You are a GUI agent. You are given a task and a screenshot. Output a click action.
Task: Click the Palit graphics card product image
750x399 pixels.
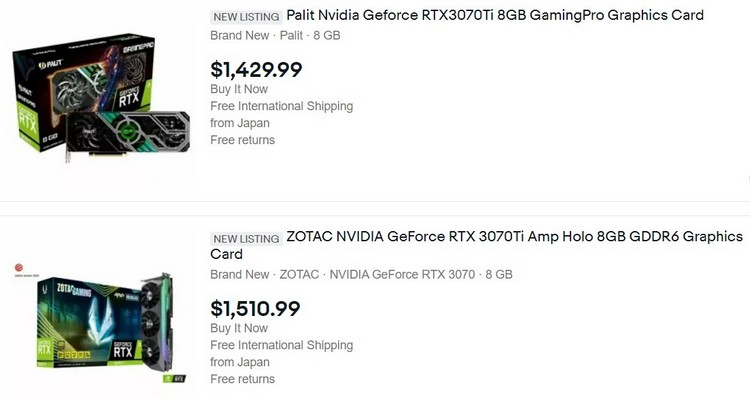pos(101,98)
